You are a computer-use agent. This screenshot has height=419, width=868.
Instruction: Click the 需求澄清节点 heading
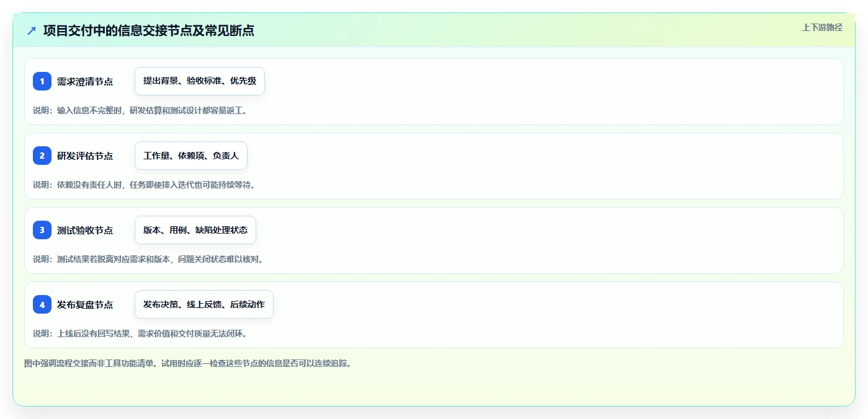tap(85, 81)
